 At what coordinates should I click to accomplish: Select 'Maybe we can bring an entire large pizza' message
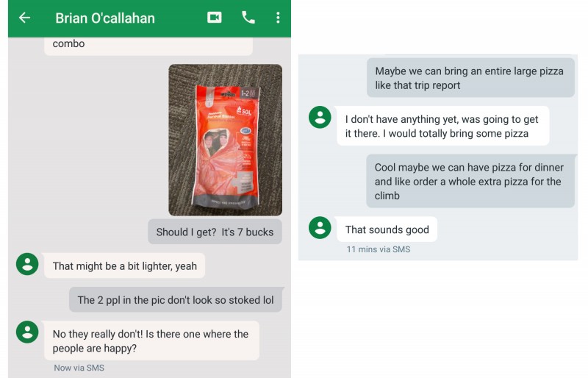(470, 78)
